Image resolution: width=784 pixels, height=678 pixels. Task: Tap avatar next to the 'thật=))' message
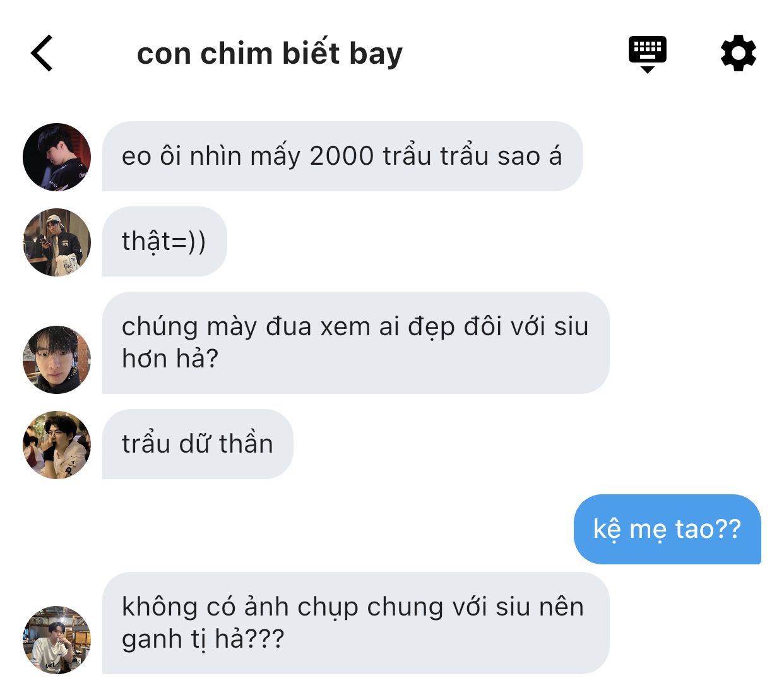click(57, 242)
